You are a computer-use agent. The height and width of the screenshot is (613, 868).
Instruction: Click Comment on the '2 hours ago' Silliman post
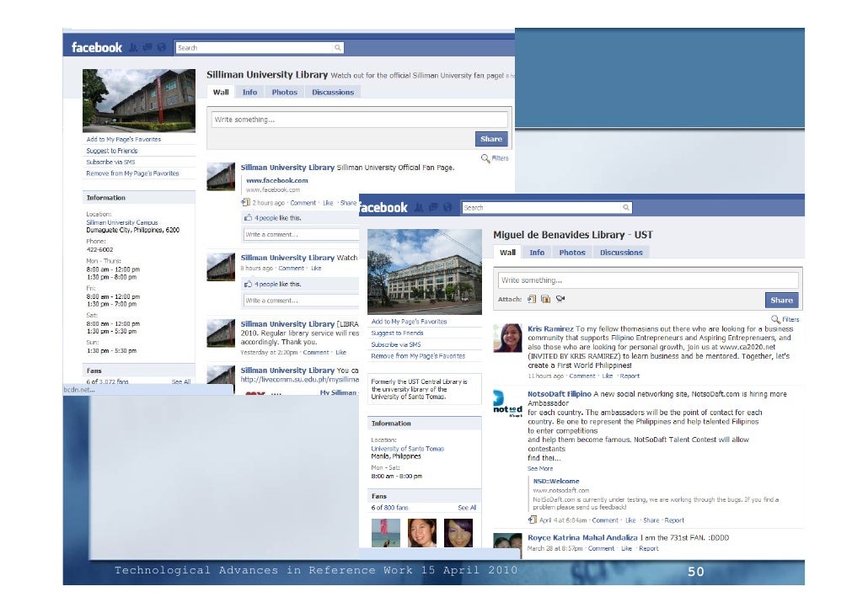point(303,203)
